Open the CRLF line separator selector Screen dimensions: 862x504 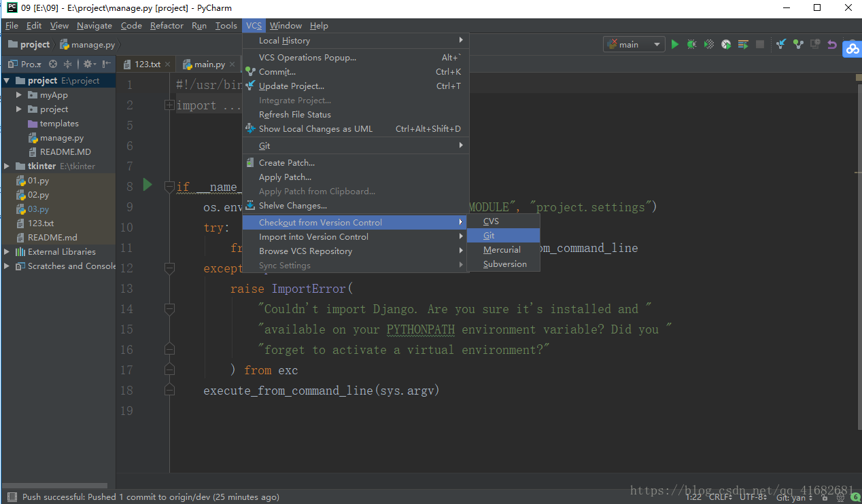point(721,497)
